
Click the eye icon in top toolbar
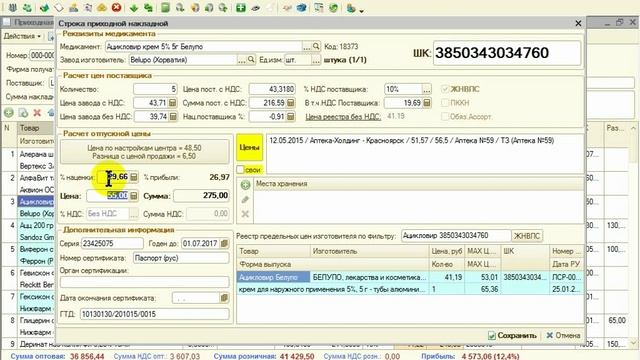pos(256,7)
